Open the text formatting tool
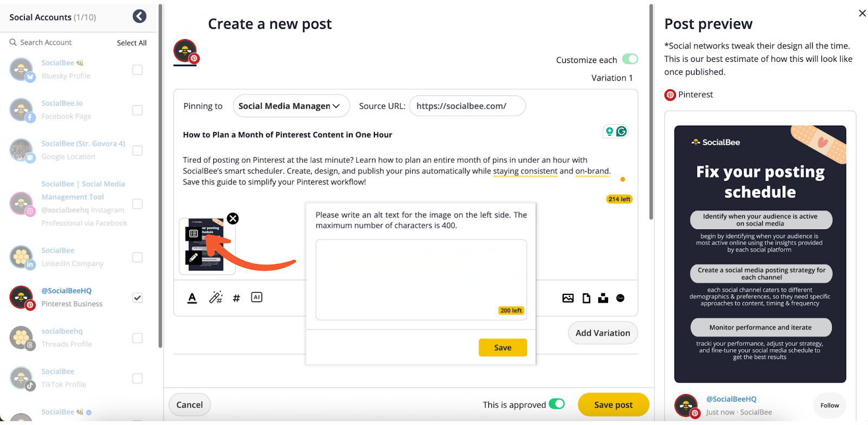Image resolution: width=868 pixels, height=425 pixels. [x=192, y=298]
